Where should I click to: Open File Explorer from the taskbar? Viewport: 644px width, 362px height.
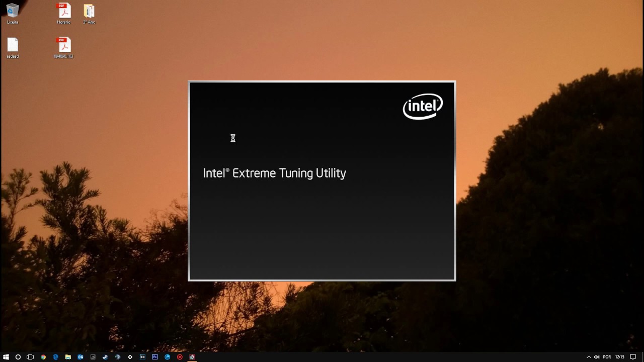68,357
